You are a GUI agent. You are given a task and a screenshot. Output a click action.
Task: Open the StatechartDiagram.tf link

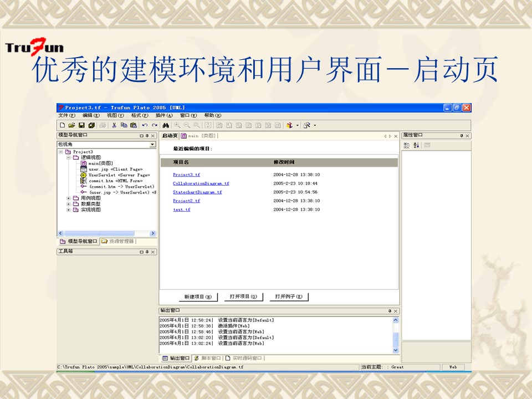point(197,192)
